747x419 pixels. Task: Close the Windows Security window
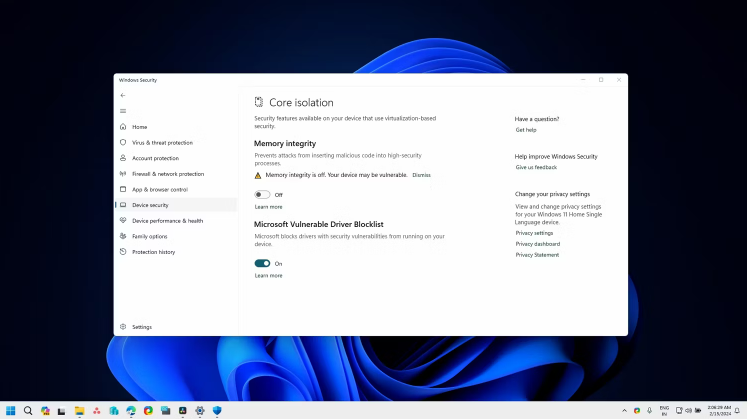[619, 80]
